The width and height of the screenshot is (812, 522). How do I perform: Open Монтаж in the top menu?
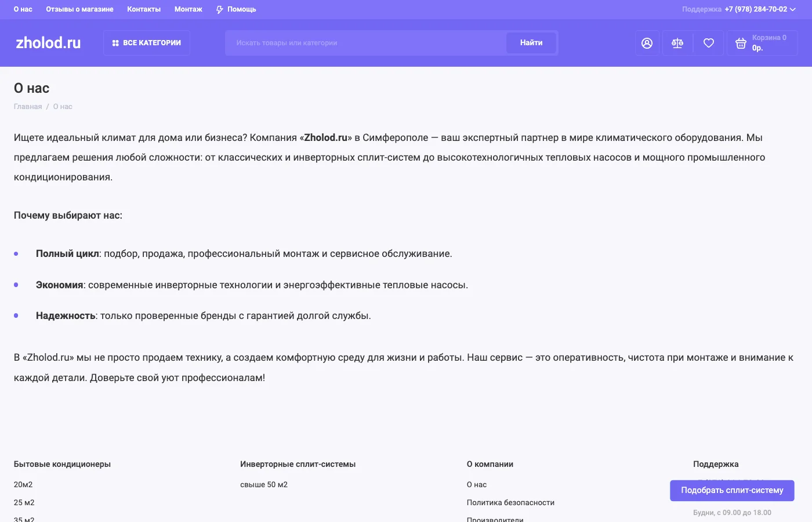188,10
